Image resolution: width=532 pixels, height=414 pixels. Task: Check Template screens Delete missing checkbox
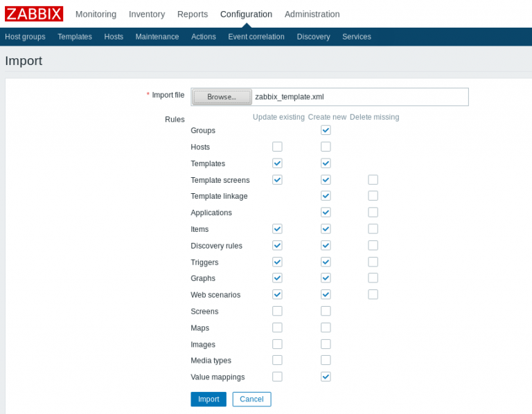point(373,180)
